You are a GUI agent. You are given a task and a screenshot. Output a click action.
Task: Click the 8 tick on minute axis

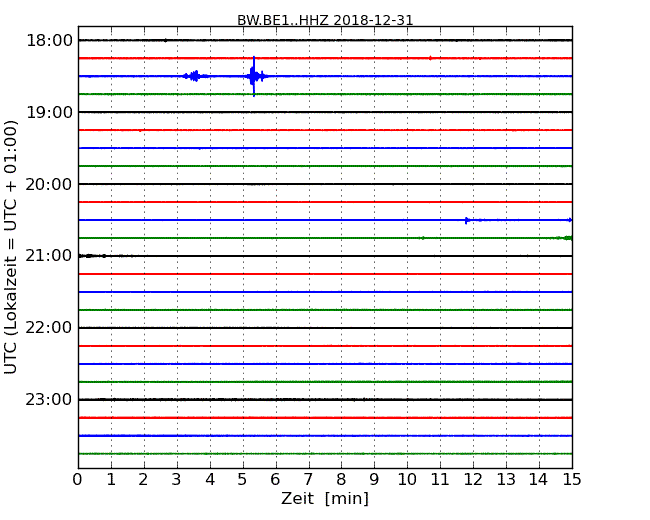pyautogui.click(x=341, y=479)
